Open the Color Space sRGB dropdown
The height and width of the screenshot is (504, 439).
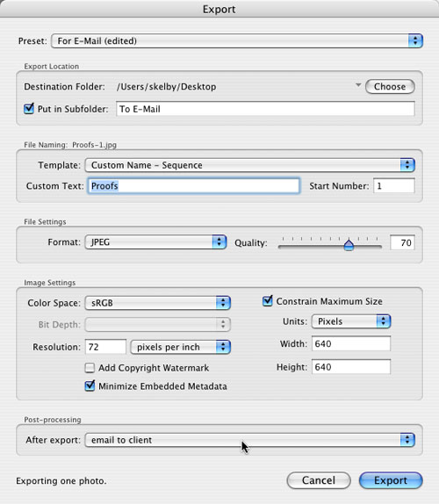[x=157, y=303]
